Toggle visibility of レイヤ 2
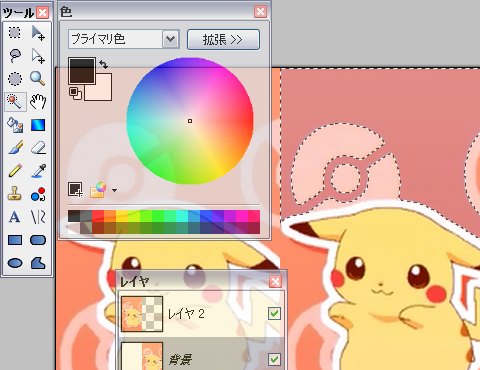Image resolution: width=480 pixels, height=370 pixels. (x=274, y=313)
